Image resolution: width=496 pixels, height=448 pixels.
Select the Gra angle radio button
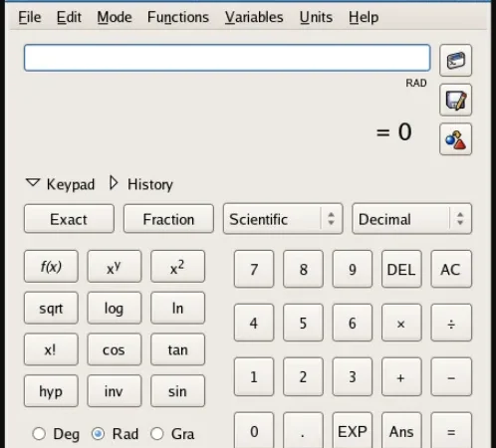(157, 434)
